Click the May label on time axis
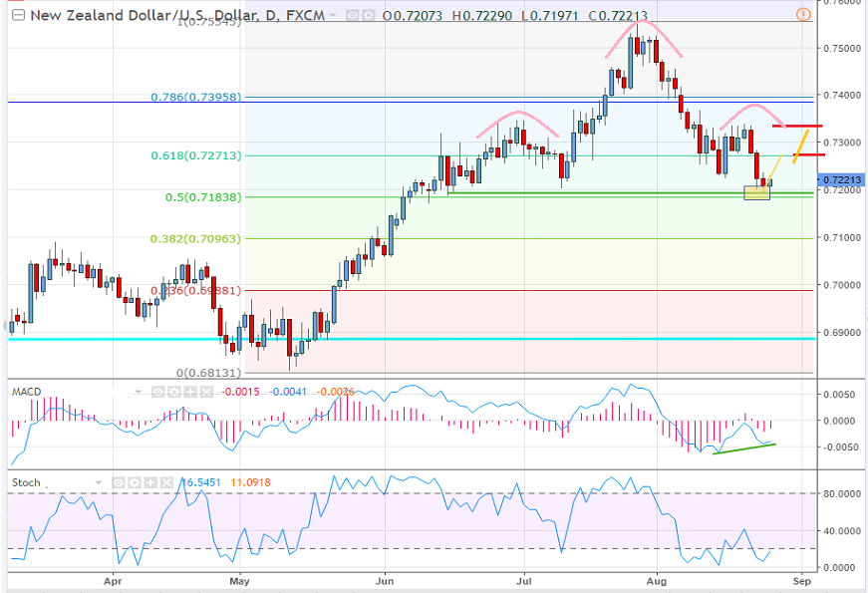Viewport: 868px width, 593px height. tap(239, 581)
